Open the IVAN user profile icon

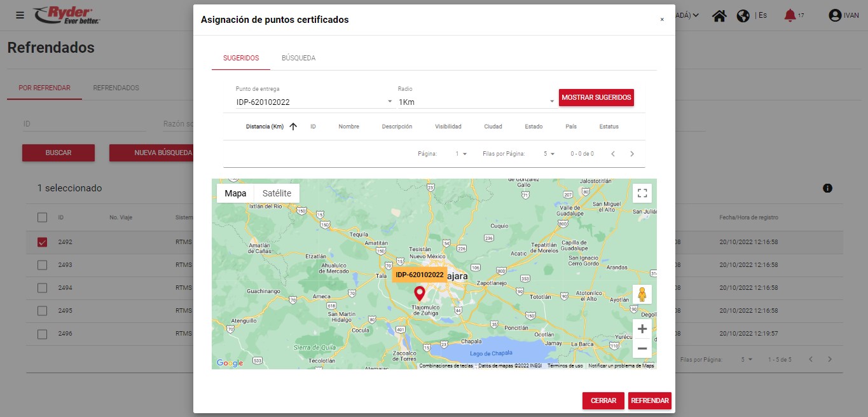[x=835, y=16]
